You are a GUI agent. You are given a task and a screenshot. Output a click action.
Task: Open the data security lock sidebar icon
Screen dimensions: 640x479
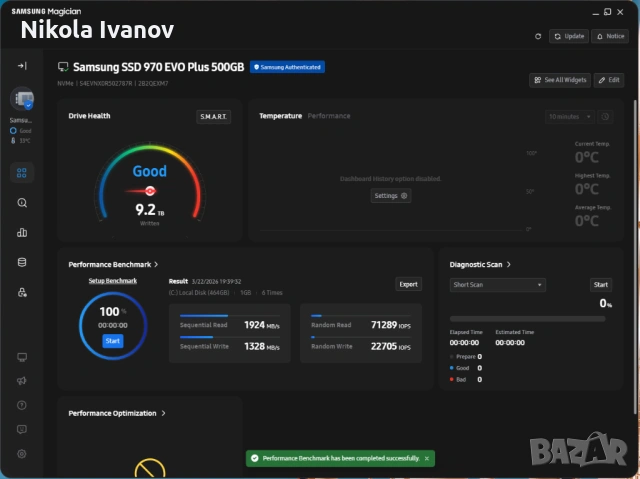[22, 293]
